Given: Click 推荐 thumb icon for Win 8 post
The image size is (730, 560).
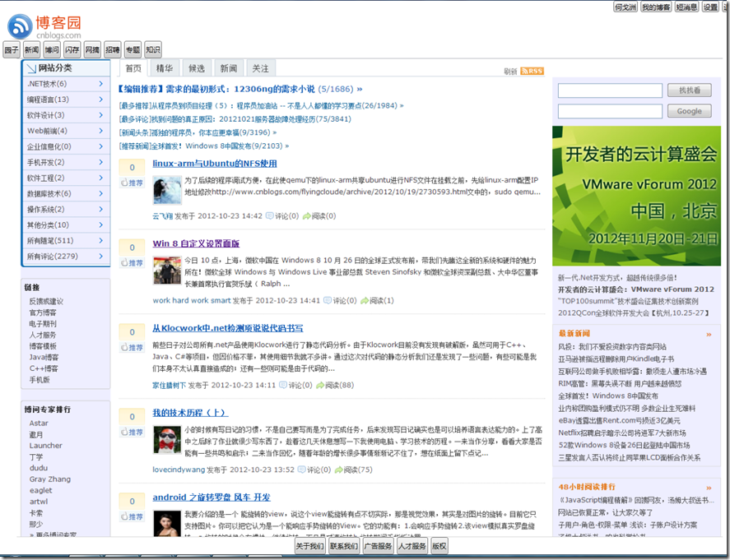Looking at the screenshot, I should [124, 263].
